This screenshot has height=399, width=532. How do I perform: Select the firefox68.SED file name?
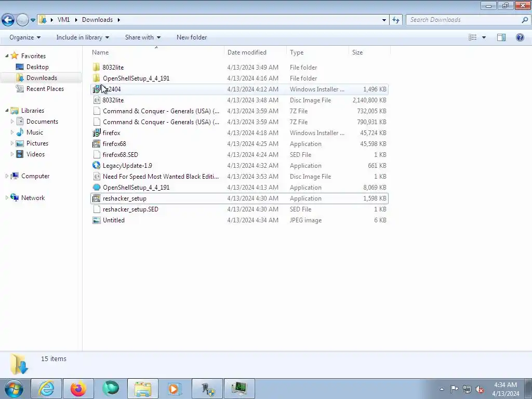click(121, 155)
